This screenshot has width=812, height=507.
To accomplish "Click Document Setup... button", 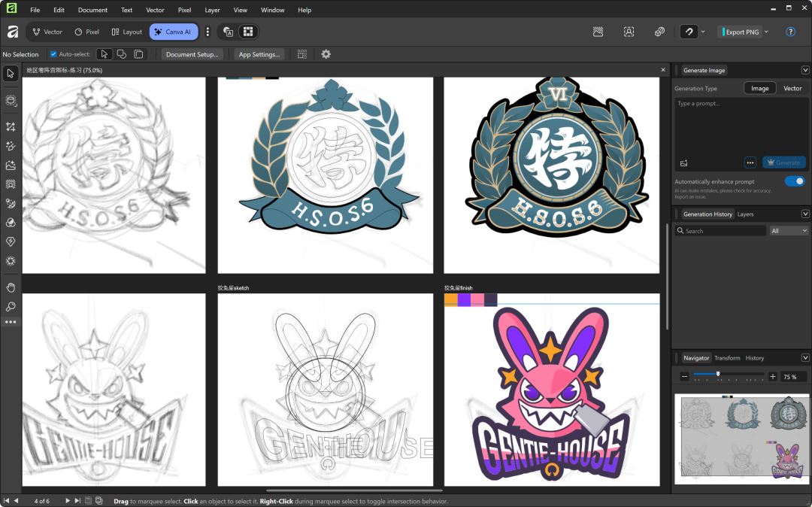I will pos(192,54).
